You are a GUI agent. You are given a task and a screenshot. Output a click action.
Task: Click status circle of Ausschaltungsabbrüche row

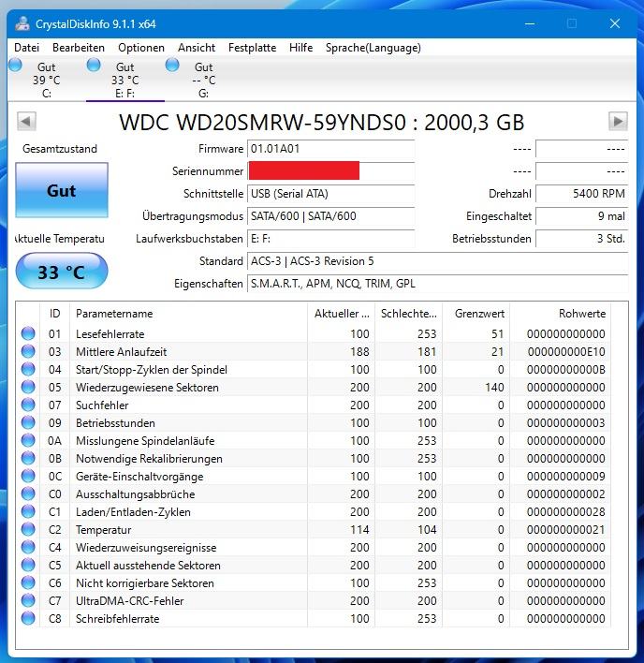tap(28, 494)
